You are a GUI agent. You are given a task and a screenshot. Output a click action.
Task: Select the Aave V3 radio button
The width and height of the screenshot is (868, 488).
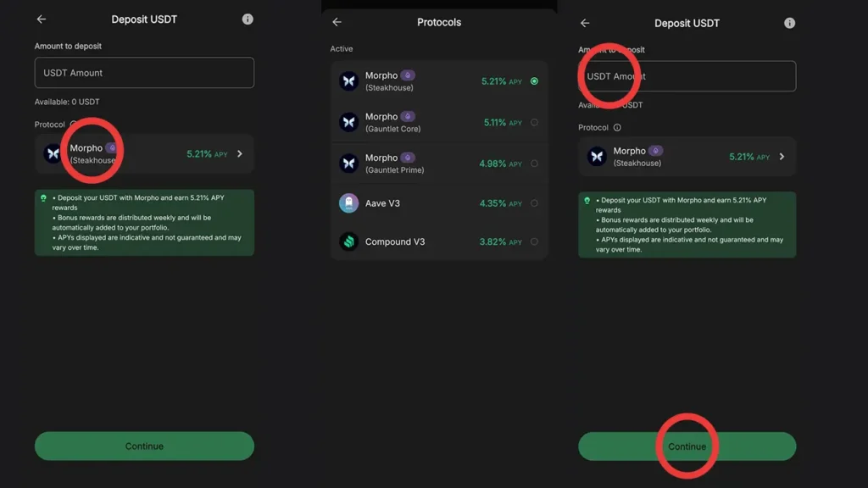click(534, 203)
